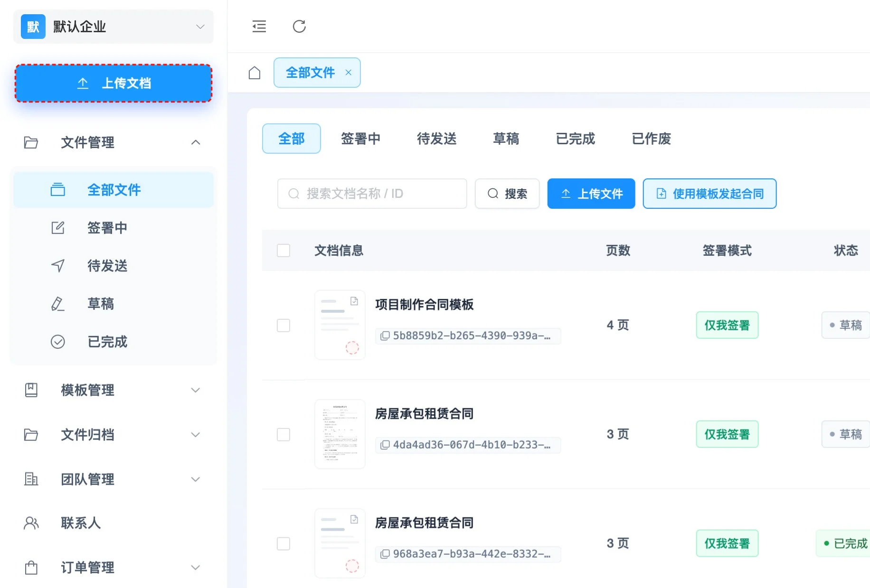This screenshot has height=588, width=870.
Task: Click the sidebar collapse menu icon
Action: pos(259,26)
